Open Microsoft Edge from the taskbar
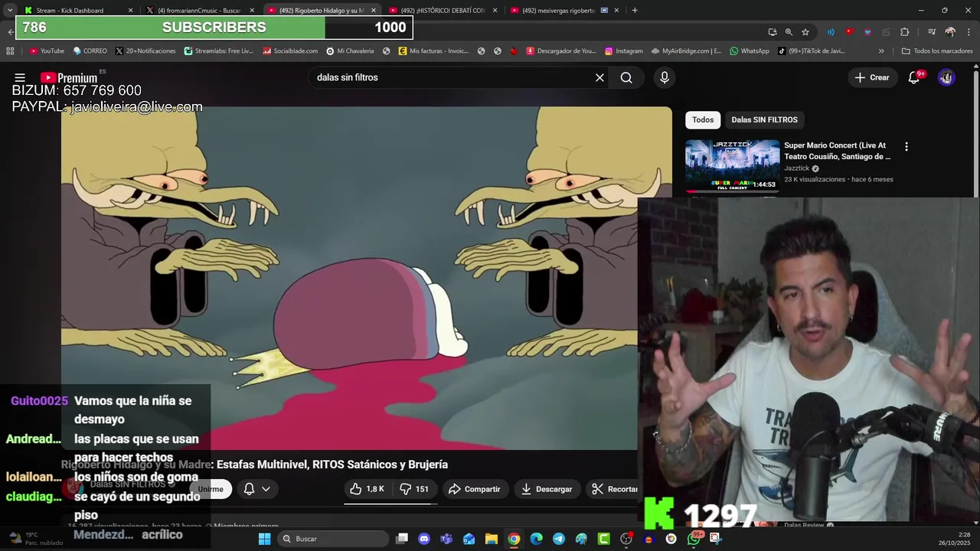The image size is (980, 551). click(536, 539)
